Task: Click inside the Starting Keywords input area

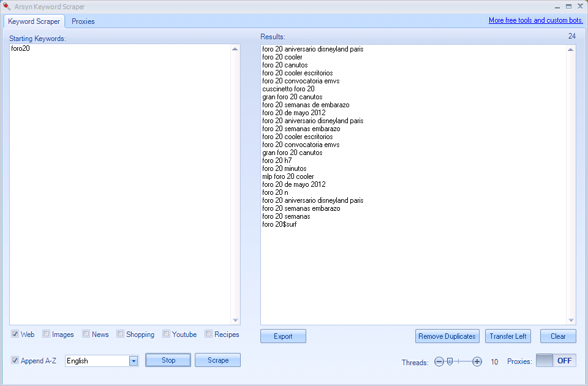Action: pos(123,184)
